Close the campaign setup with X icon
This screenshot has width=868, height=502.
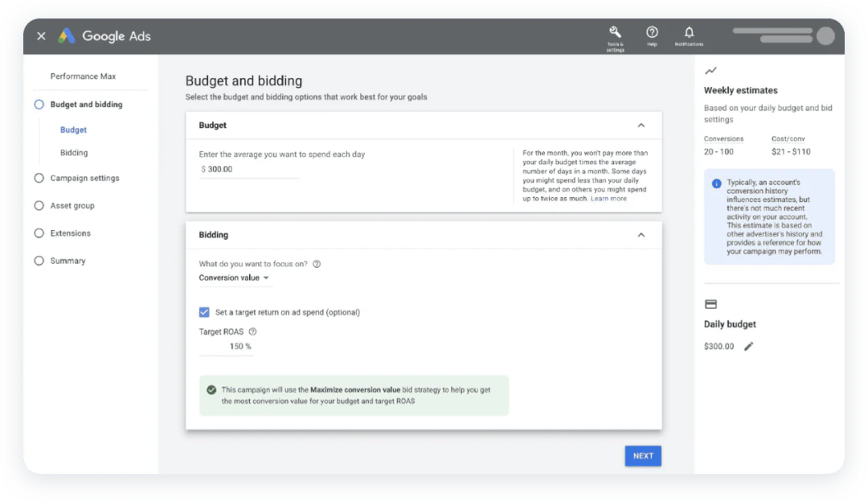tap(41, 36)
